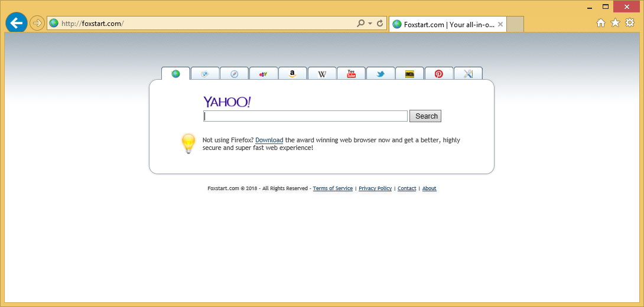Switch to the Amazon tab
This screenshot has height=307, width=644.
pyautogui.click(x=292, y=74)
